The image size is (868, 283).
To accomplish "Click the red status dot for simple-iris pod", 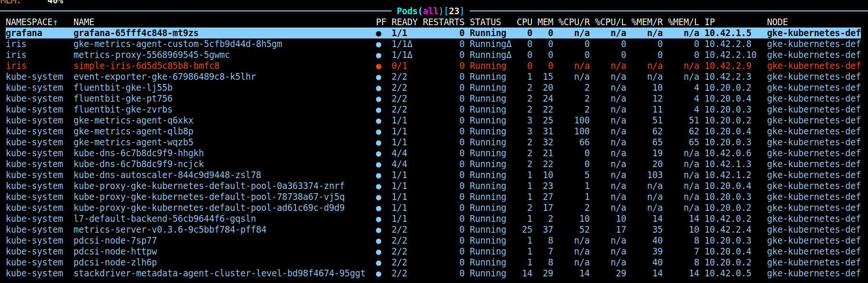I will pyautogui.click(x=378, y=66).
